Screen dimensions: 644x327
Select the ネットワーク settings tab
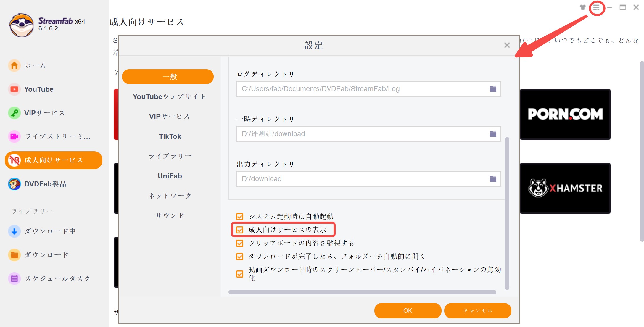pos(170,196)
